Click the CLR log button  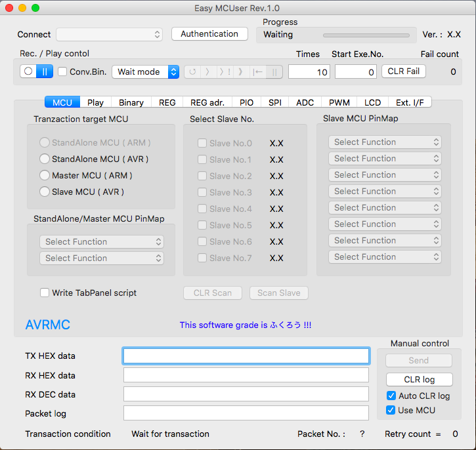coord(420,379)
